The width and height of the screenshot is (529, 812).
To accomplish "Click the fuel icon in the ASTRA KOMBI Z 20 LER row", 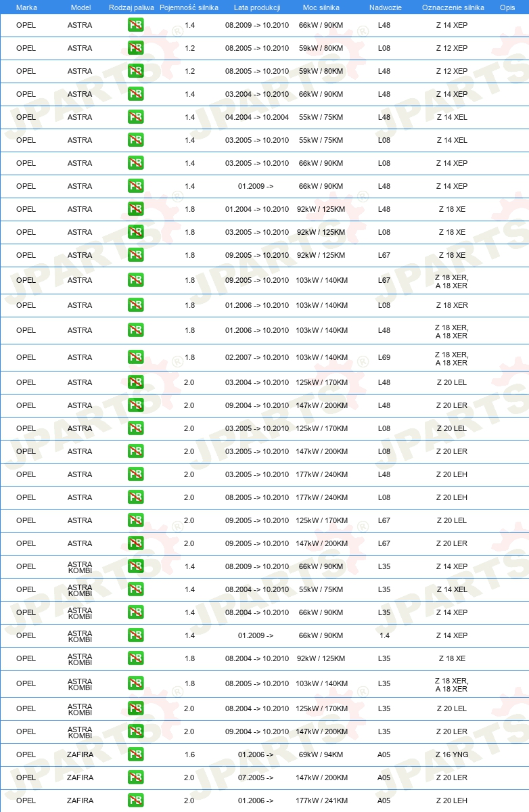I will (x=136, y=731).
